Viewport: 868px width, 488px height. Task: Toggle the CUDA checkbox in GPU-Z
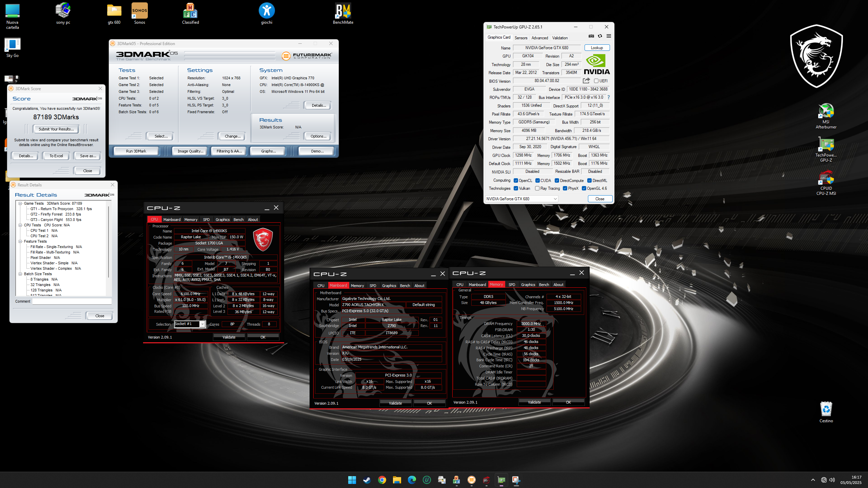tap(537, 181)
